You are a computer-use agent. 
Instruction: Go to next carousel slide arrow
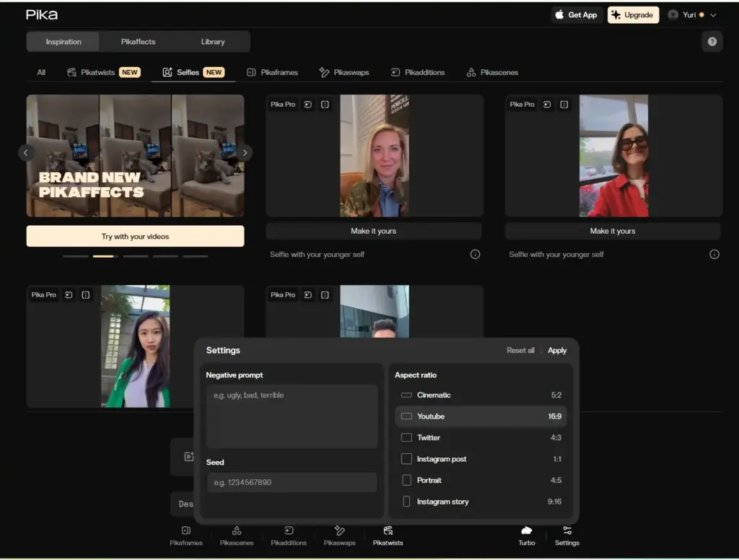coord(245,152)
